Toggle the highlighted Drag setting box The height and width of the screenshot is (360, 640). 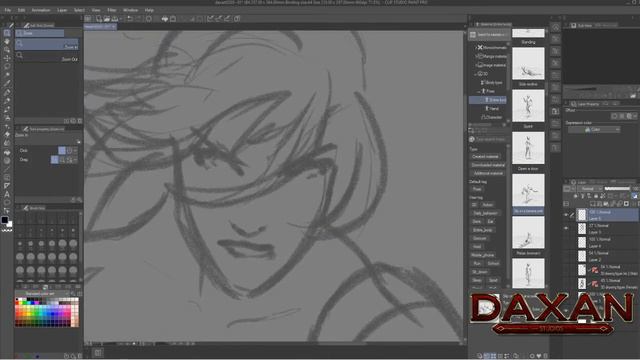(55, 160)
